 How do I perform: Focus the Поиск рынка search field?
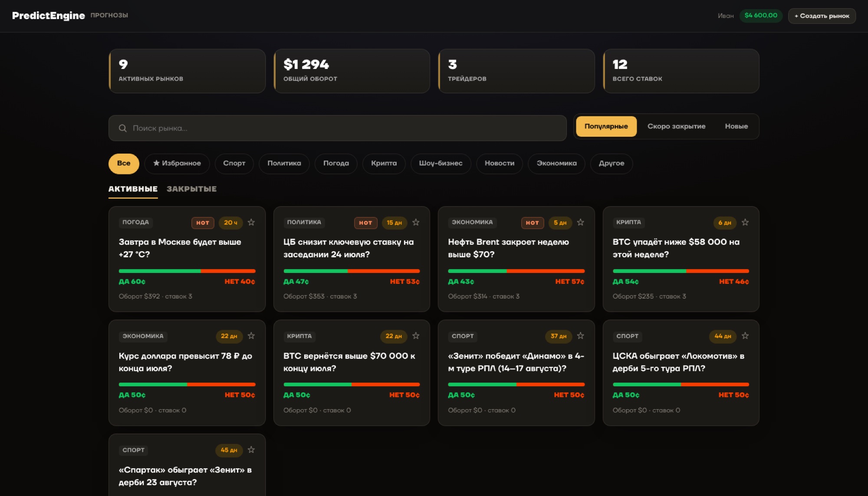(x=337, y=128)
